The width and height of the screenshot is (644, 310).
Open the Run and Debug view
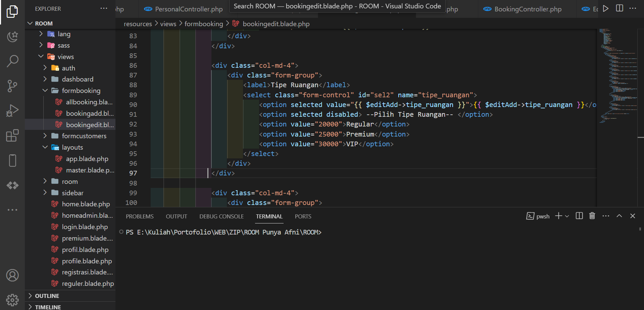(x=12, y=111)
